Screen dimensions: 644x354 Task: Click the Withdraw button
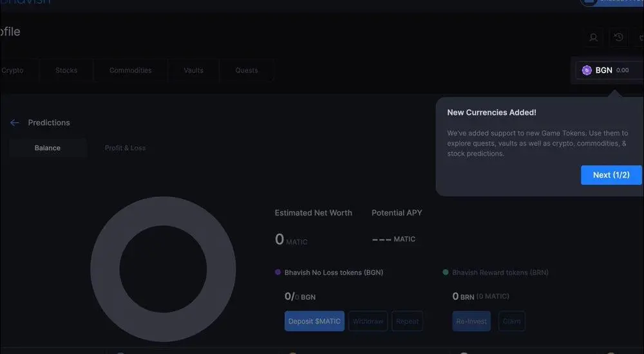[368, 321]
